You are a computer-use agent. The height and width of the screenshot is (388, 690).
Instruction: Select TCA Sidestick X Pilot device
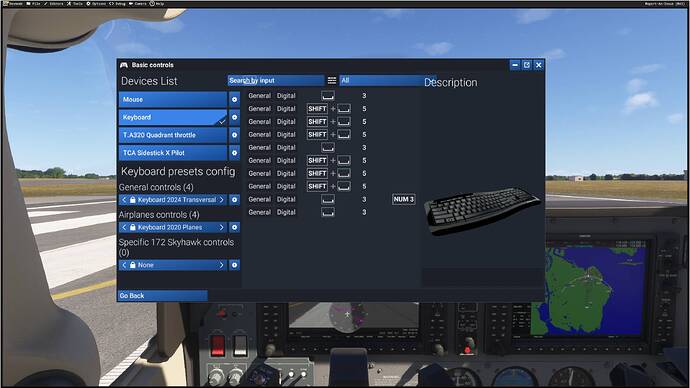173,153
